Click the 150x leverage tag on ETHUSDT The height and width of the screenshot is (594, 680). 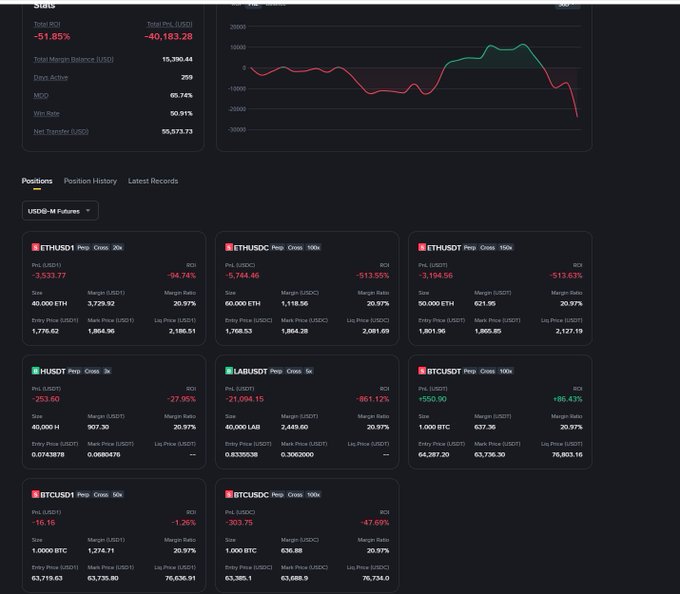(x=506, y=248)
